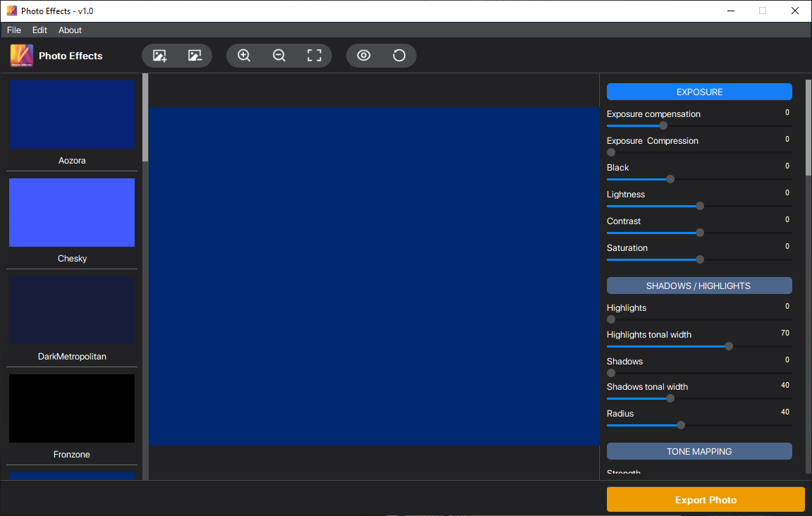
Task: Click the Contrast slider handle
Action: [x=700, y=233]
